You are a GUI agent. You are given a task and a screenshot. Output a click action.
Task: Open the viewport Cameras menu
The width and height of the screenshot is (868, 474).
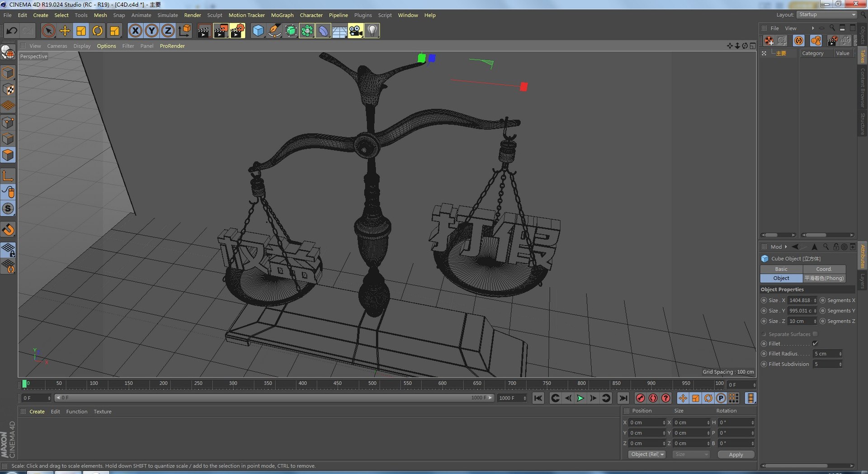(x=57, y=46)
